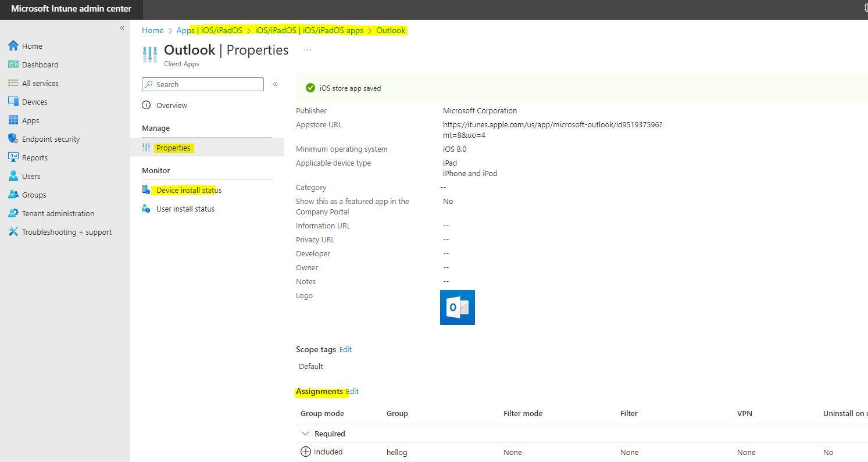Click the Device install status icon
The width and height of the screenshot is (868, 462).
pyautogui.click(x=147, y=190)
